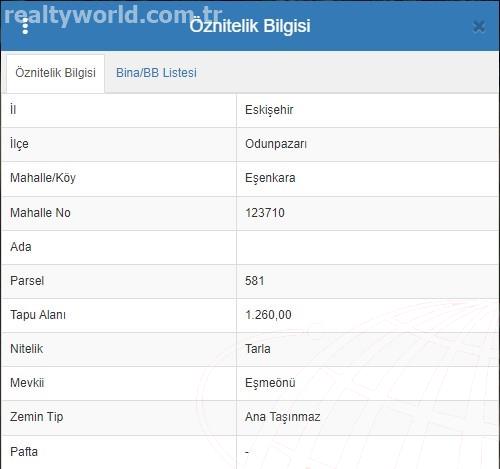Click the Eskişehir province value

pyautogui.click(x=269, y=110)
